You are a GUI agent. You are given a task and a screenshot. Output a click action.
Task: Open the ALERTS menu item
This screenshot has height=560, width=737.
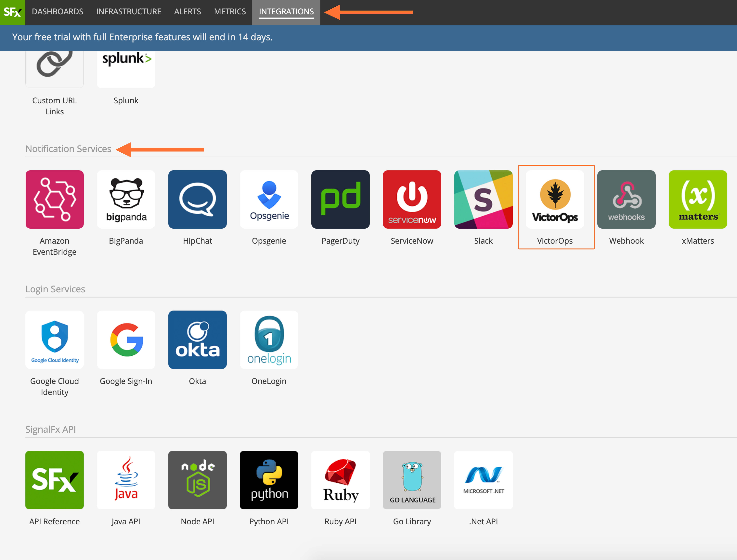(187, 12)
